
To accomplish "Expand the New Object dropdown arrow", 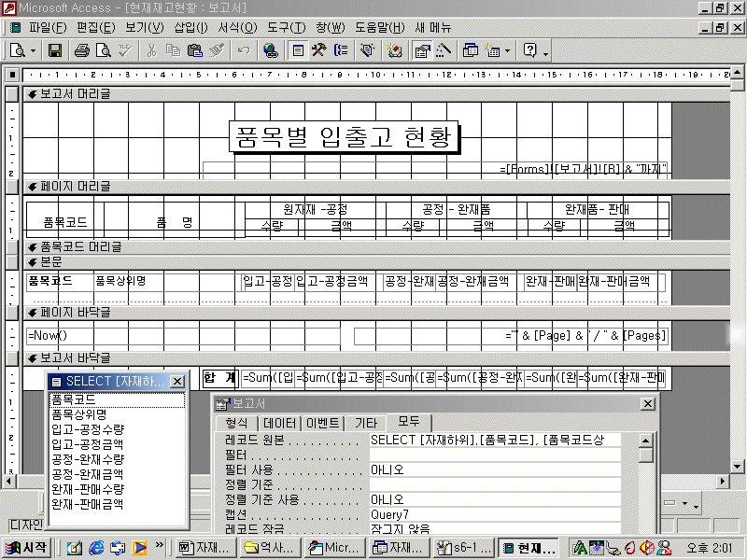I will [x=507, y=50].
